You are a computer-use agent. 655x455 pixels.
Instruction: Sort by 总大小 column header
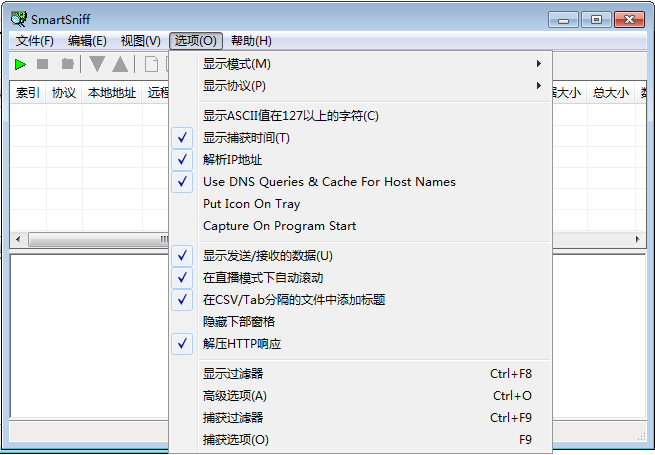point(611,92)
